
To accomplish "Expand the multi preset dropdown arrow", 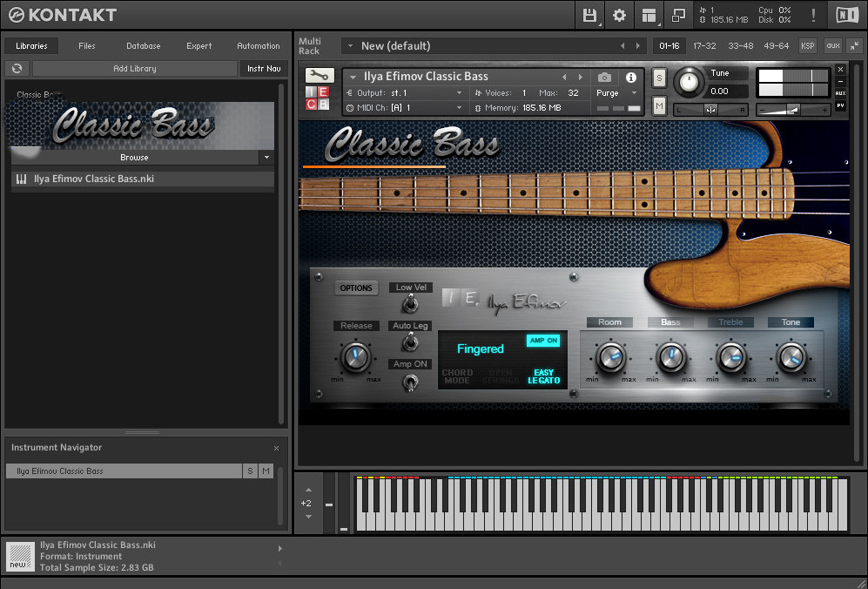I will [350, 46].
